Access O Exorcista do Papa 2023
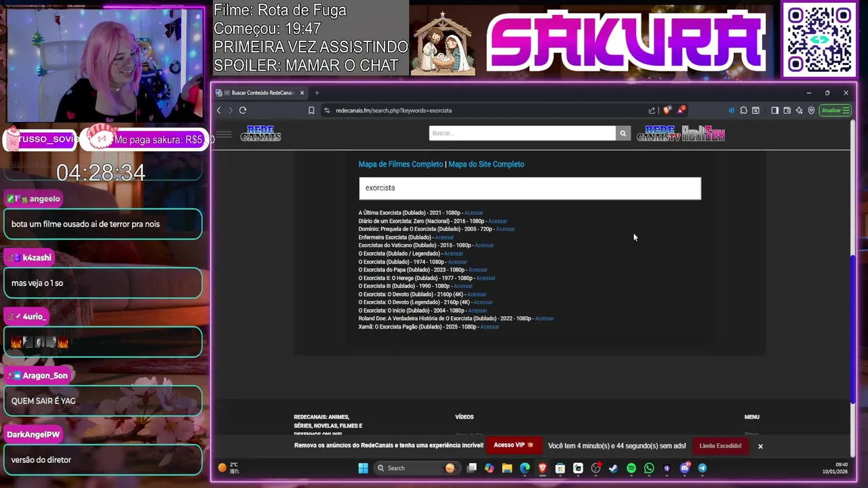The image size is (868, 488). (477, 270)
